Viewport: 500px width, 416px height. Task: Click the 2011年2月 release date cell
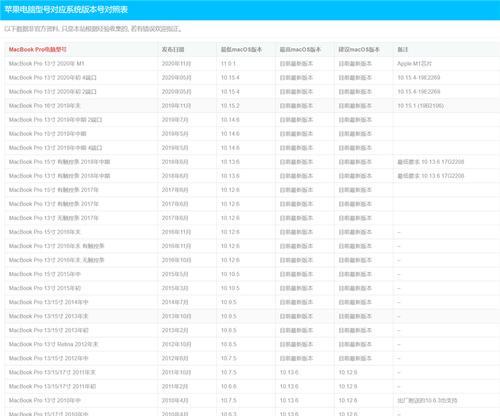tap(175, 386)
